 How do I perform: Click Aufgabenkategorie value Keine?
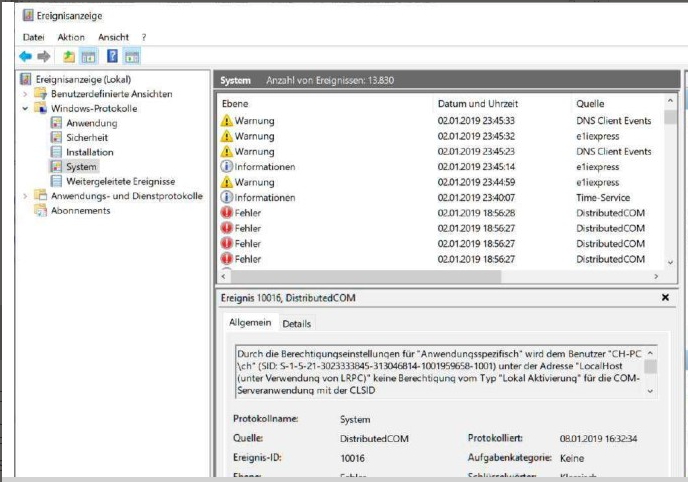click(572, 458)
